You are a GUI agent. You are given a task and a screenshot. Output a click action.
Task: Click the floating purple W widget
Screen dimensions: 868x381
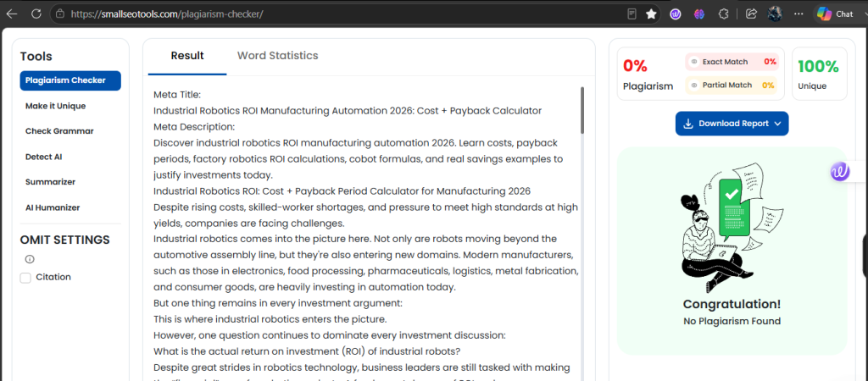840,172
